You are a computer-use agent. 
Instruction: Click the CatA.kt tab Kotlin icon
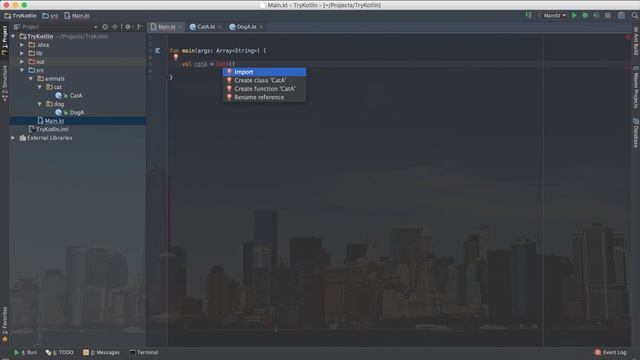[193, 27]
